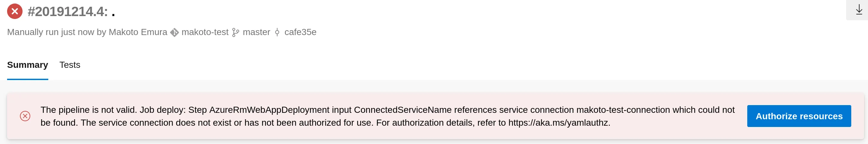Click the run title #20191214.4
Image resolution: width=868 pixels, height=144 pixels.
click(67, 12)
